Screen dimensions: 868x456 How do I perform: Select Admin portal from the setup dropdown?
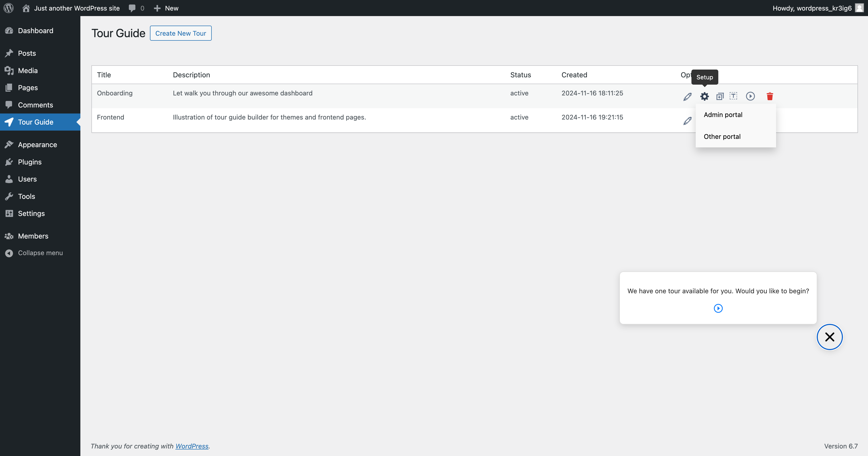[x=723, y=115]
